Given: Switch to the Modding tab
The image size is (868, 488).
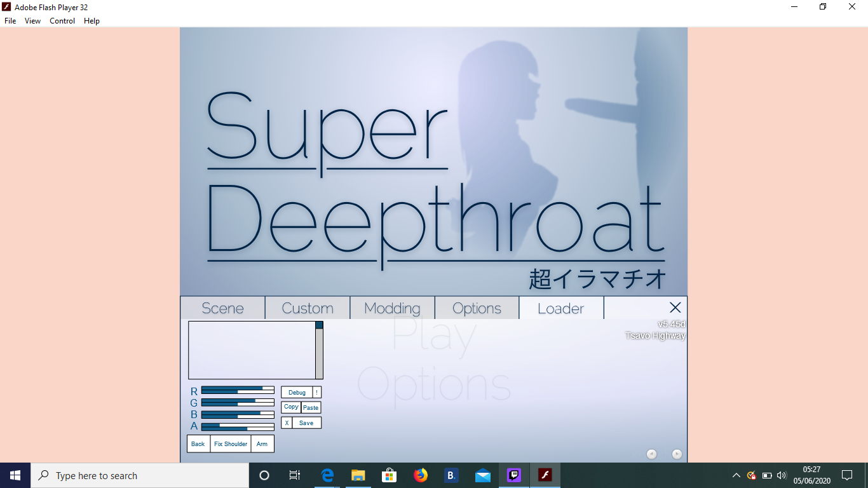Looking at the screenshot, I should click(392, 308).
